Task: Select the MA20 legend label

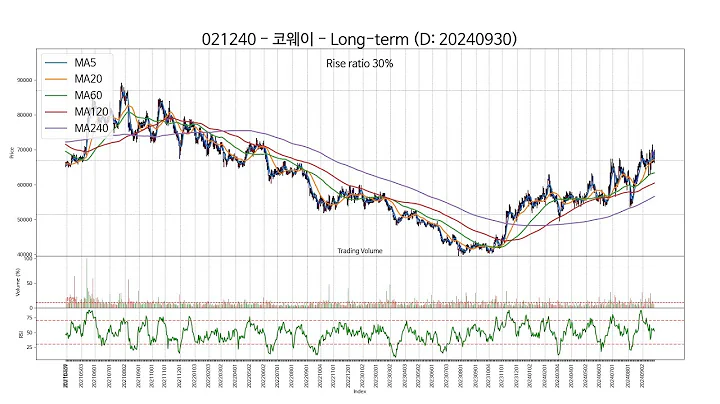Action: click(88, 79)
